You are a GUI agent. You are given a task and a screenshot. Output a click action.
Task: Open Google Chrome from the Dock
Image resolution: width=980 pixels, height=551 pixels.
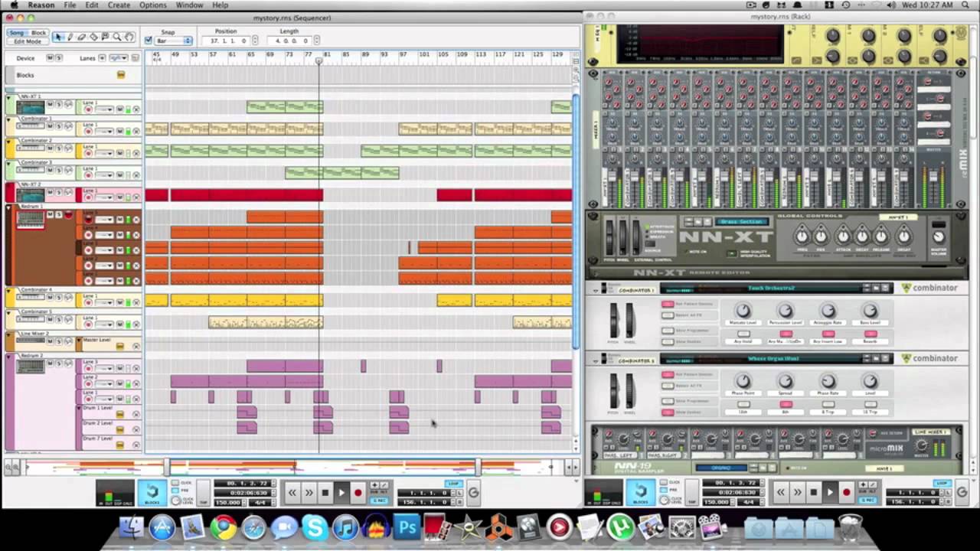[223, 527]
